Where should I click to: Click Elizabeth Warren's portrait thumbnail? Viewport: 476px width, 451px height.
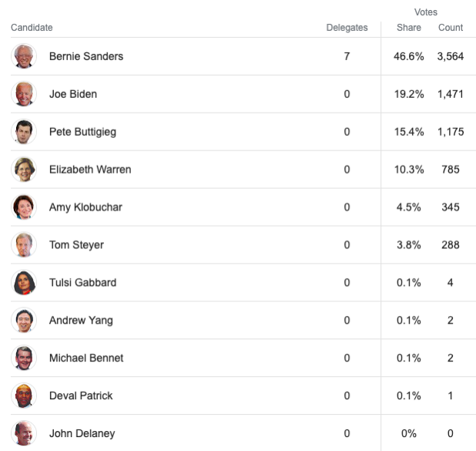[x=24, y=170]
